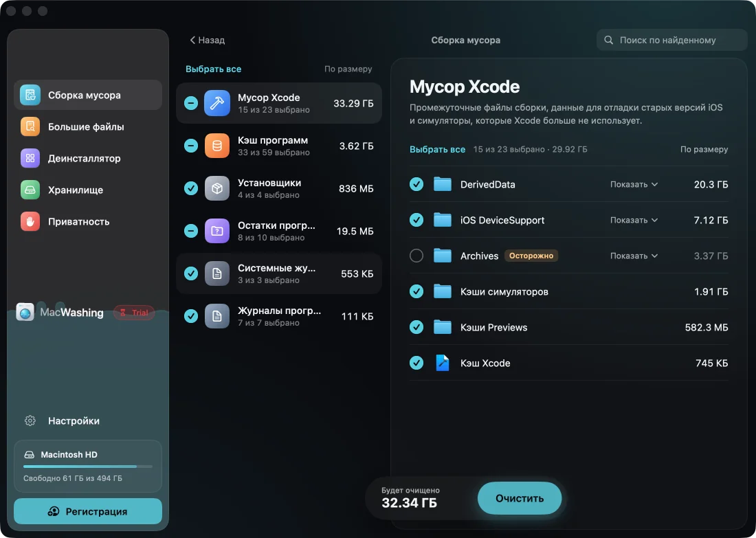Uncheck the Журналы программ category checkbox

(x=191, y=316)
